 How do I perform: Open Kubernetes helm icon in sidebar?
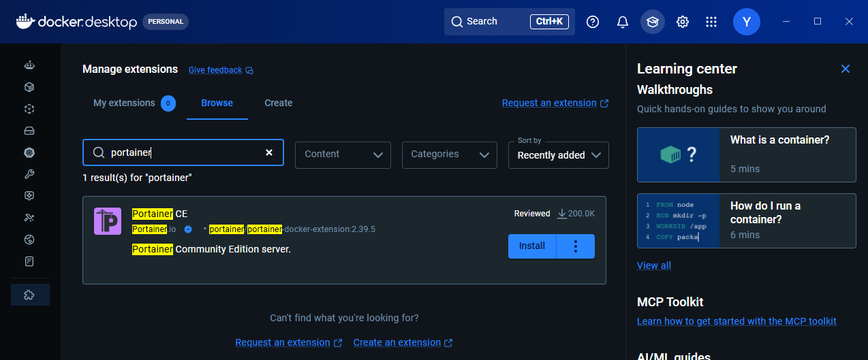point(29,152)
